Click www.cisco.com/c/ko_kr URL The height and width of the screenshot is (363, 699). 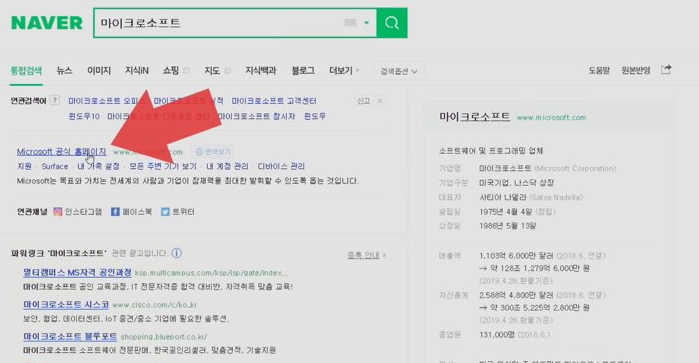[155, 305]
